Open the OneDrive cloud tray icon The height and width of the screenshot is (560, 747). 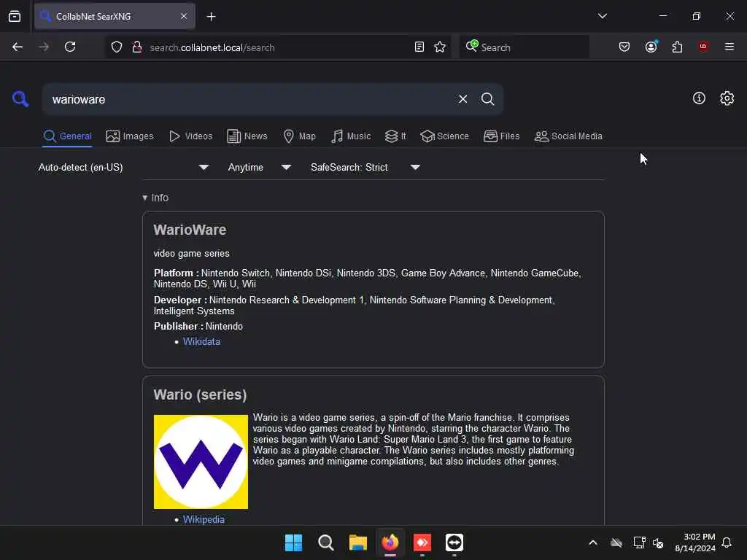point(616,542)
